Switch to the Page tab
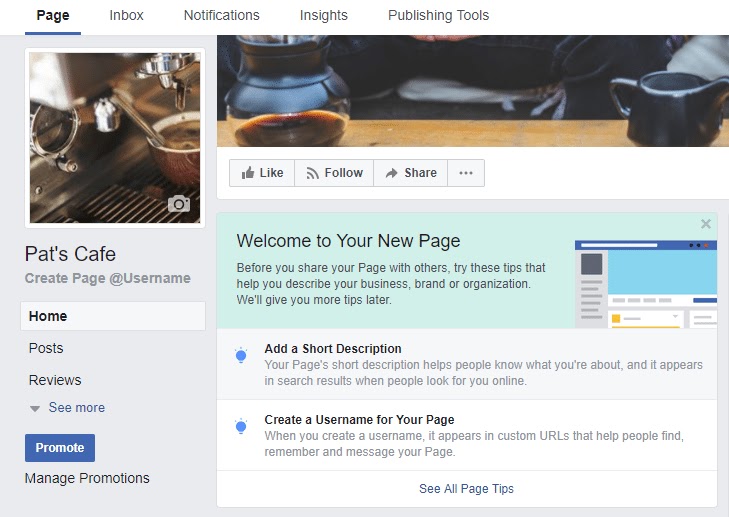Screen dimensions: 729x517 tap(53, 15)
